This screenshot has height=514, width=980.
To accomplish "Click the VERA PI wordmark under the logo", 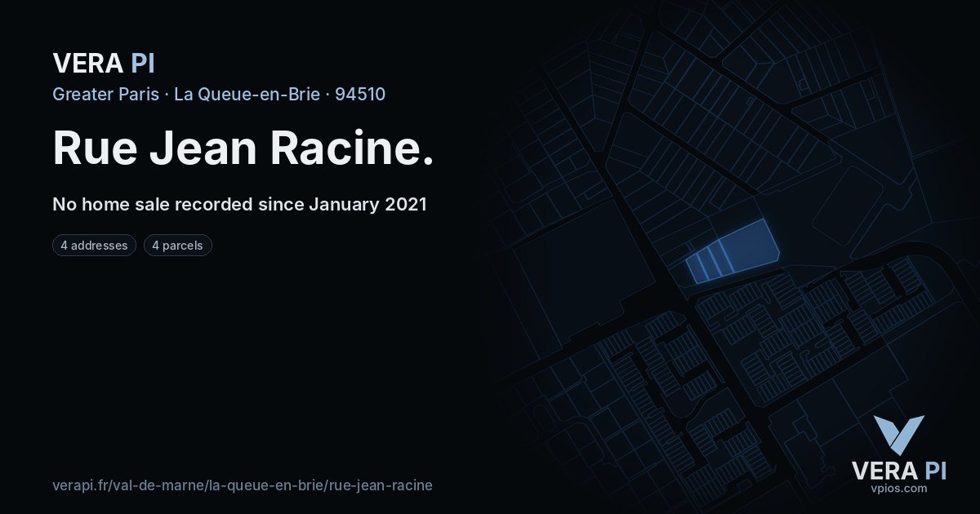I will [899, 471].
